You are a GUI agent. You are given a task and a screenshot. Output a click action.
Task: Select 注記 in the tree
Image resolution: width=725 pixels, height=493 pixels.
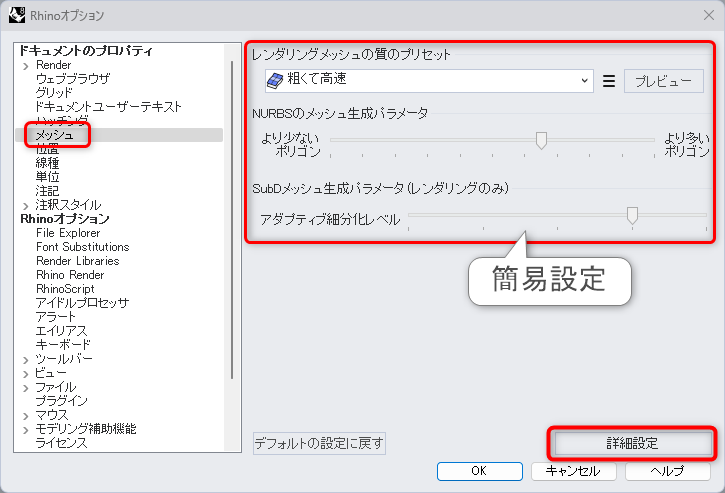(x=47, y=191)
